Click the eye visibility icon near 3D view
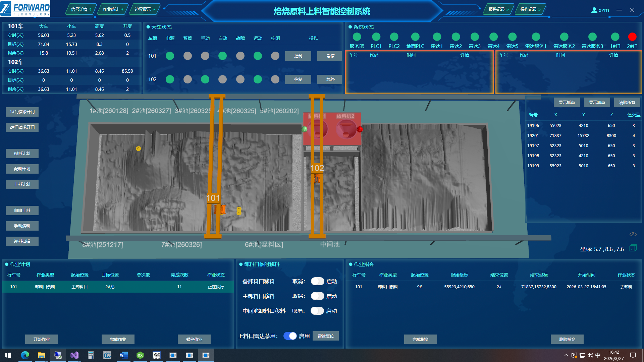644x362 pixels. pyautogui.click(x=633, y=234)
